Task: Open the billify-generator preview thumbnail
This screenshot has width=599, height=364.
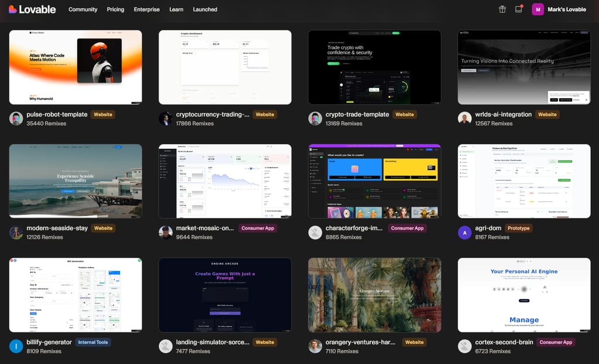Action: tap(75, 295)
